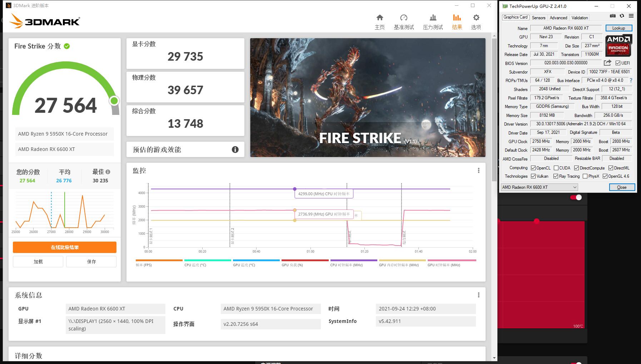Toggle the UEFI checkbox in GPU-Z

[618, 63]
